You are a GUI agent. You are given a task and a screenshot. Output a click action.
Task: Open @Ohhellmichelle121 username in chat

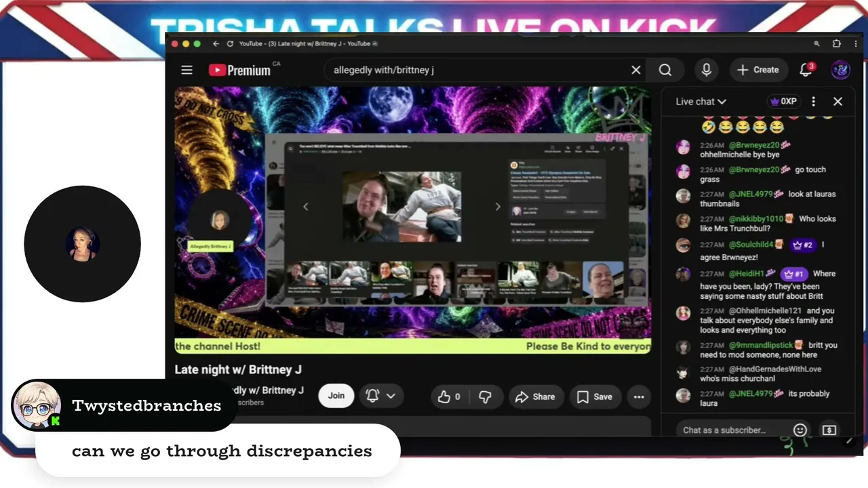click(765, 311)
